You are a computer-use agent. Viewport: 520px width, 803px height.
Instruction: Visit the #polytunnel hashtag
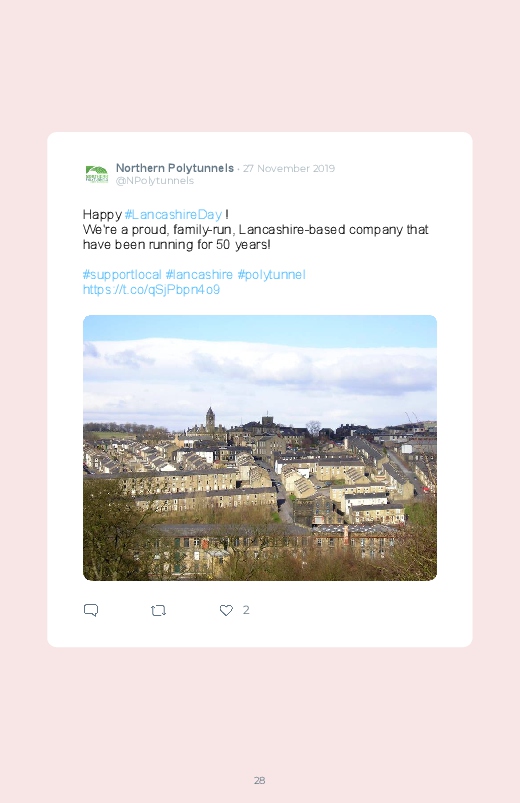tap(272, 274)
